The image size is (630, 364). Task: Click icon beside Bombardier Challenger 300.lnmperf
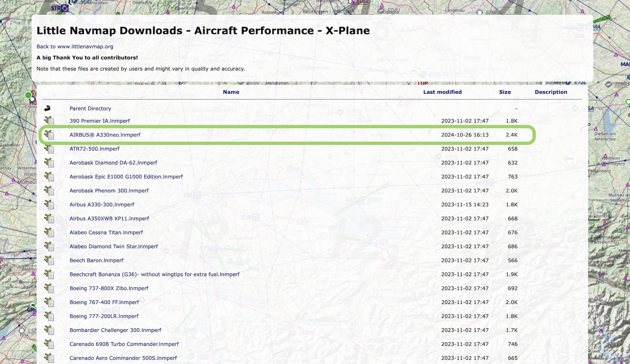point(49,330)
